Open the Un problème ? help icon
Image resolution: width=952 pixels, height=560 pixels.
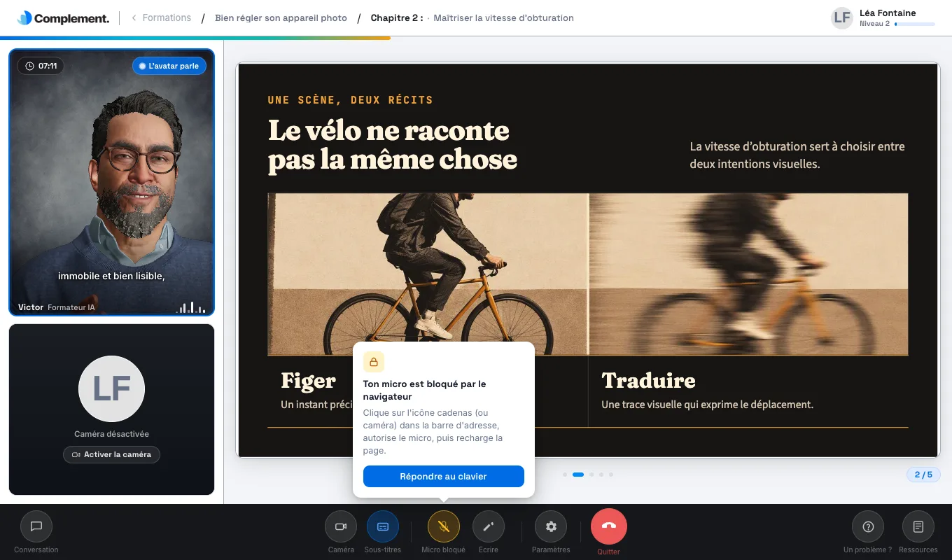868,526
